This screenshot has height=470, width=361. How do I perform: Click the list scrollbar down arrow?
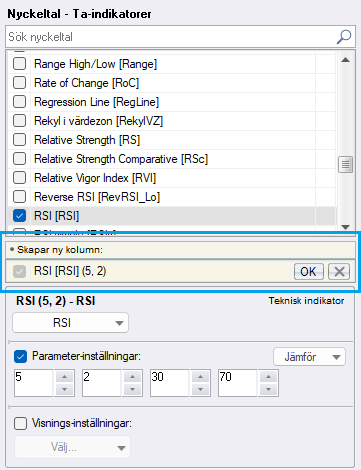coord(346,227)
